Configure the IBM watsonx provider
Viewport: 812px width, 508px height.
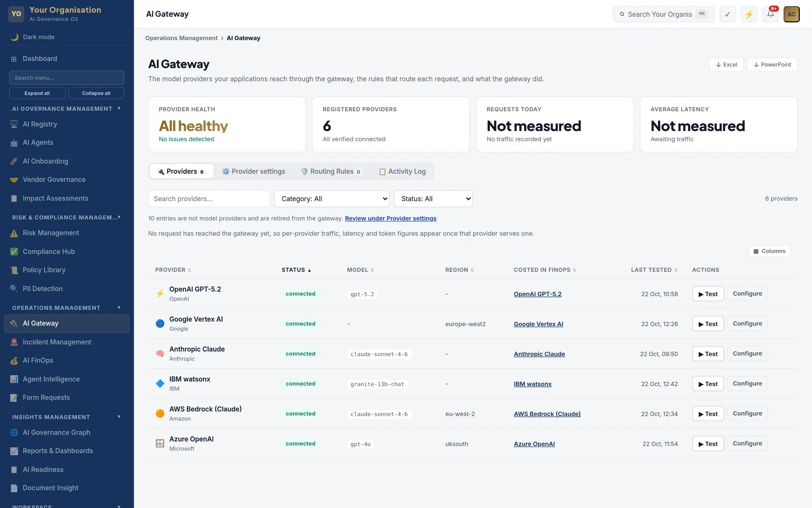[748, 384]
